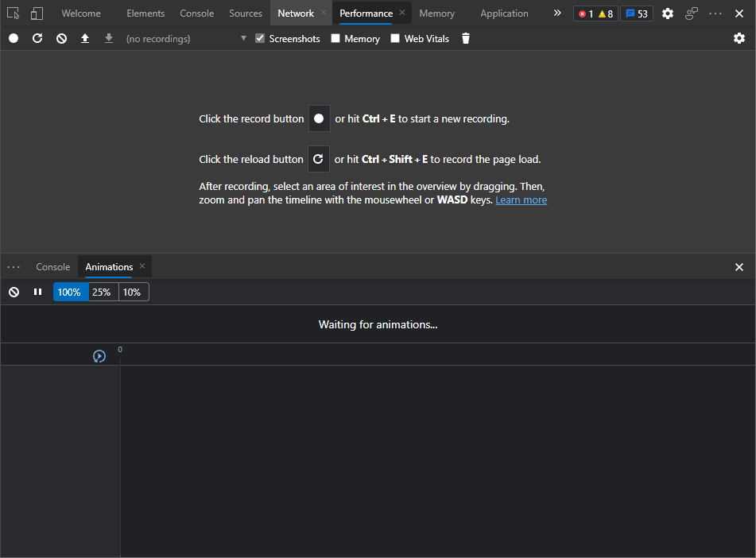View the 53 issues notification
Screen dimensions: 756x558
pos(637,14)
